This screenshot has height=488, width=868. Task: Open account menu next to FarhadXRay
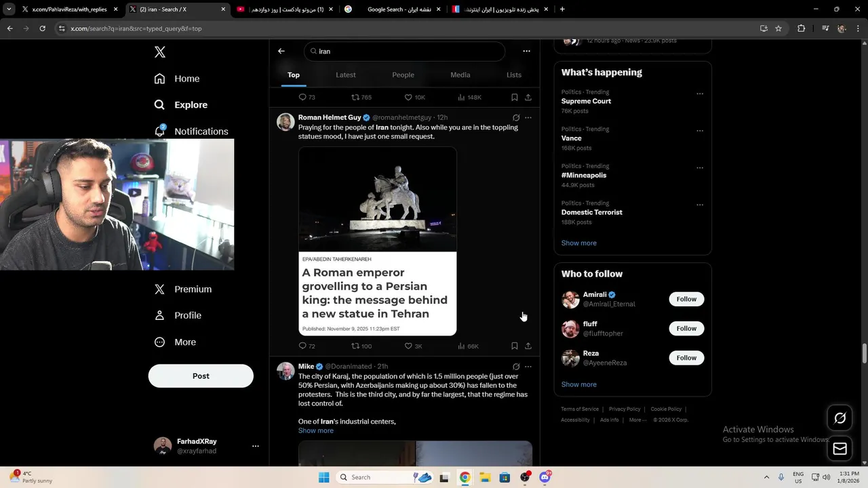pyautogui.click(x=256, y=446)
